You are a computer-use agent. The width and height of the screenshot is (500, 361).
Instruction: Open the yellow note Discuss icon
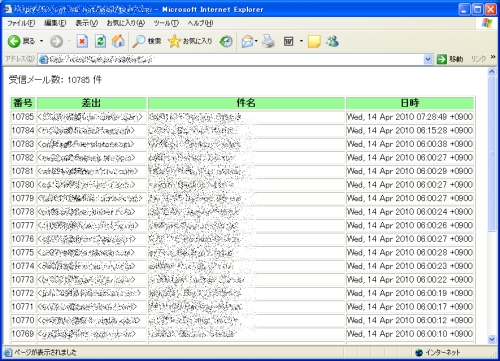tap(314, 41)
